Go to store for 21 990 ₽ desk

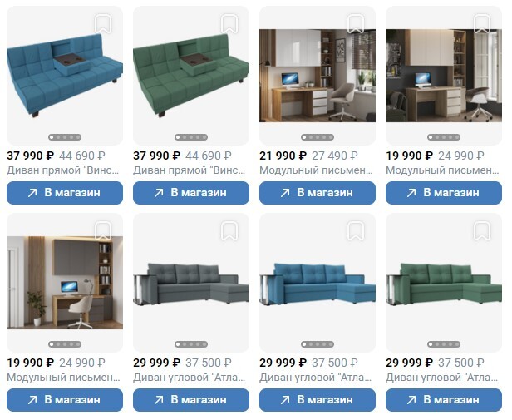pyautogui.click(x=318, y=193)
